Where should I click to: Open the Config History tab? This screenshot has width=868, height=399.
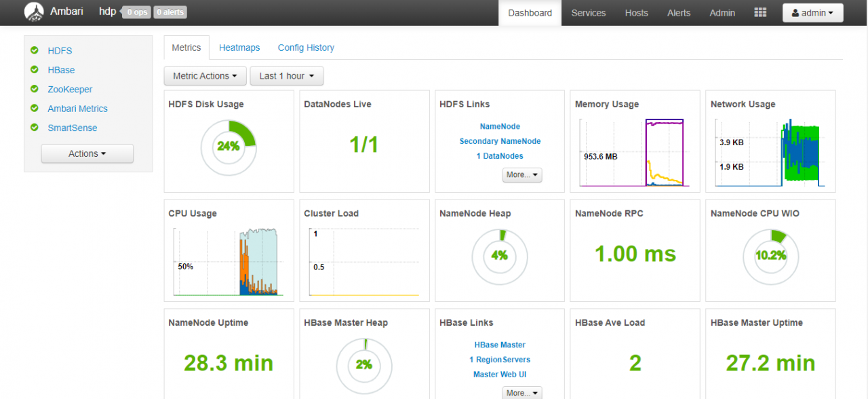click(x=306, y=47)
